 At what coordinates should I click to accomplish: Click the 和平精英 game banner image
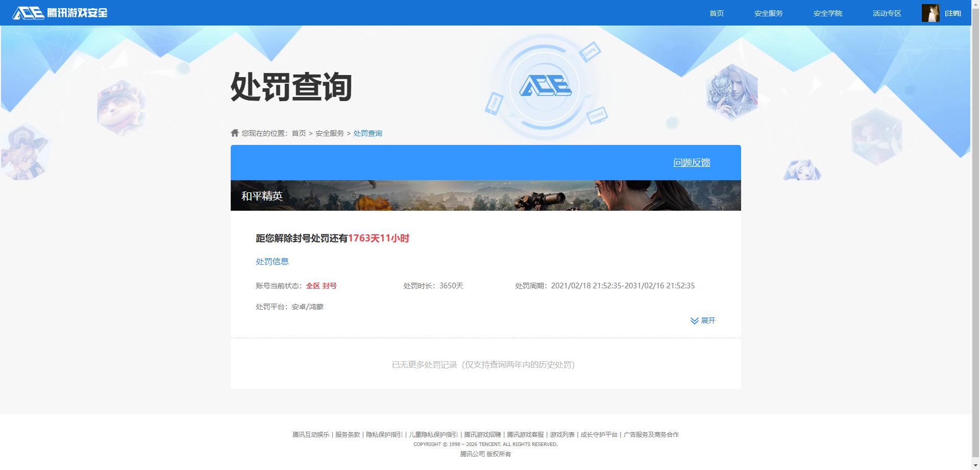485,195
